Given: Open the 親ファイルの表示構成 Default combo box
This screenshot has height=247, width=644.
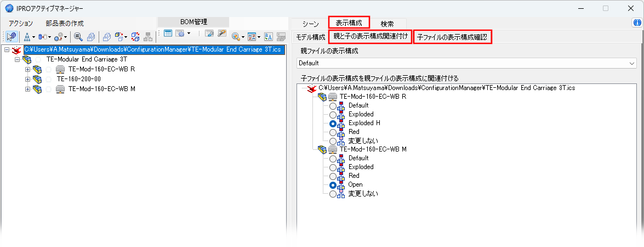Looking at the screenshot, I should (x=467, y=63).
